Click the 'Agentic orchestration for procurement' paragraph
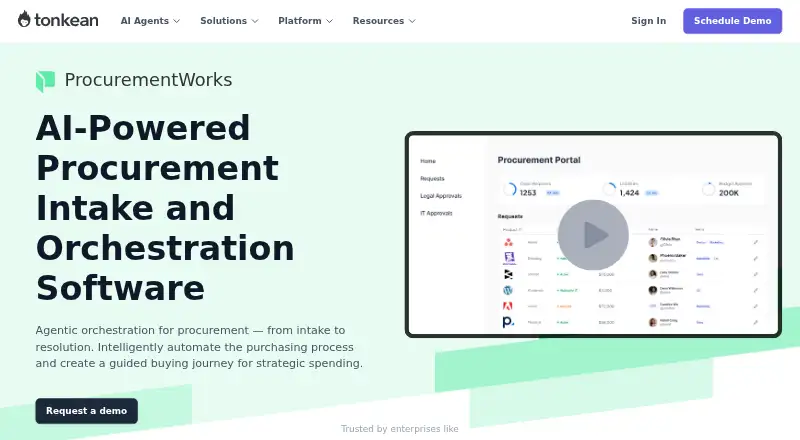 coord(199,347)
